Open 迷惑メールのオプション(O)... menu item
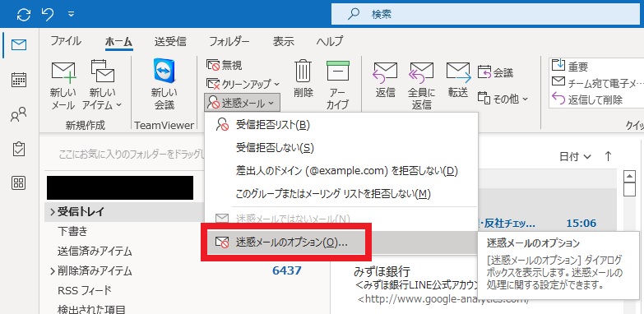This screenshot has height=314, width=644. click(x=341, y=242)
